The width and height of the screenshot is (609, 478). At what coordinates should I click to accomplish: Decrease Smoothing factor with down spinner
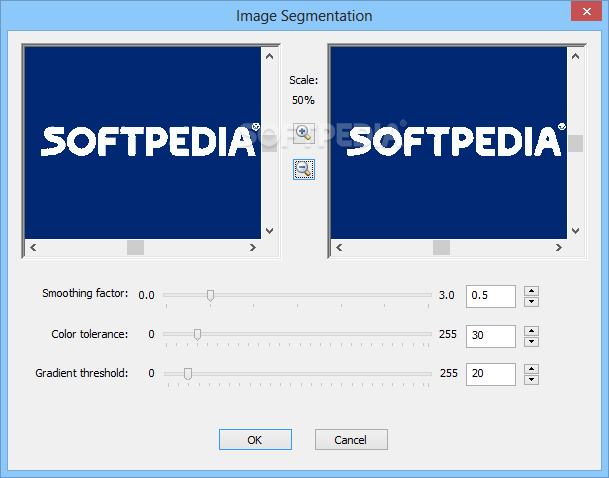531,302
